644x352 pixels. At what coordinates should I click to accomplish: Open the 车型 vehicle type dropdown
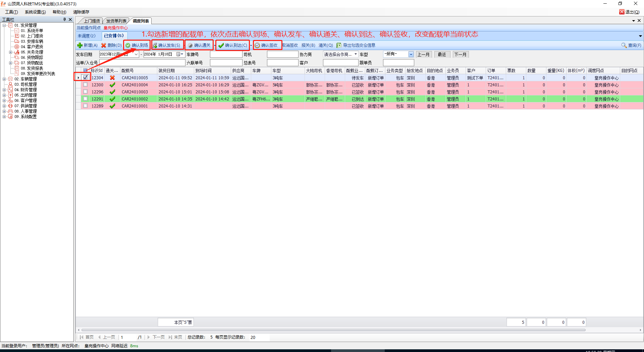tap(411, 54)
